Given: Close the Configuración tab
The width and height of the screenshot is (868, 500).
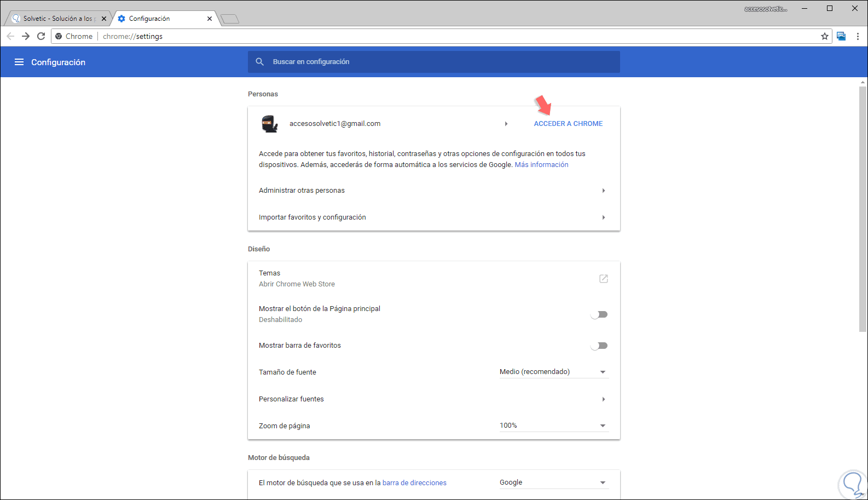Looking at the screenshot, I should tap(210, 19).
